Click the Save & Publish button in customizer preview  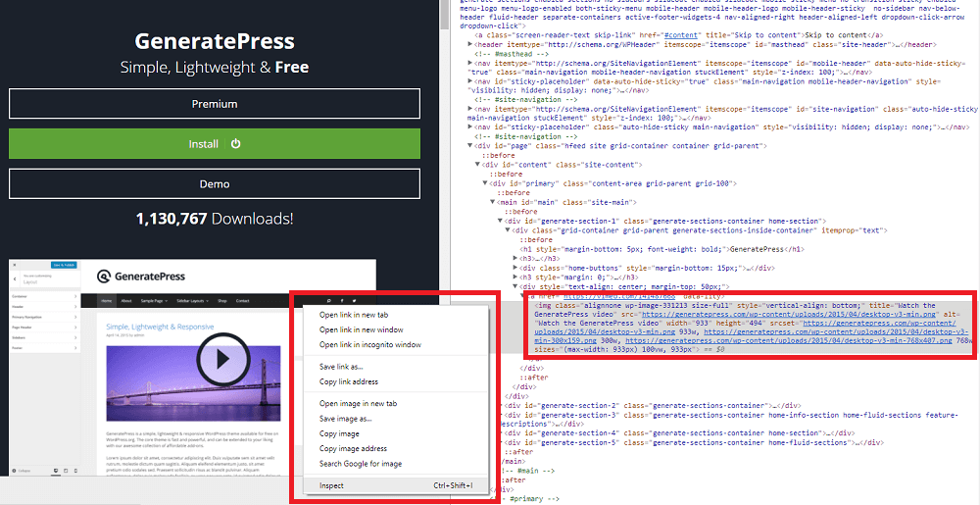[x=64, y=265]
